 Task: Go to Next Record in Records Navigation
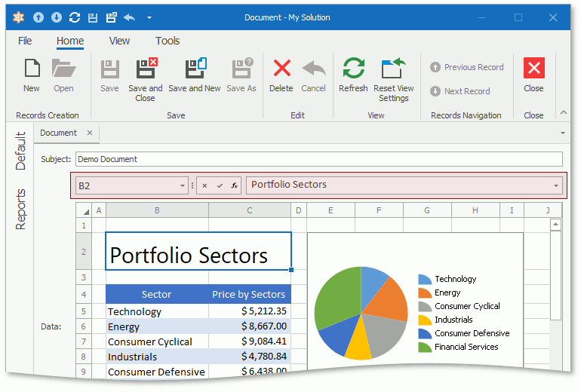pos(460,91)
